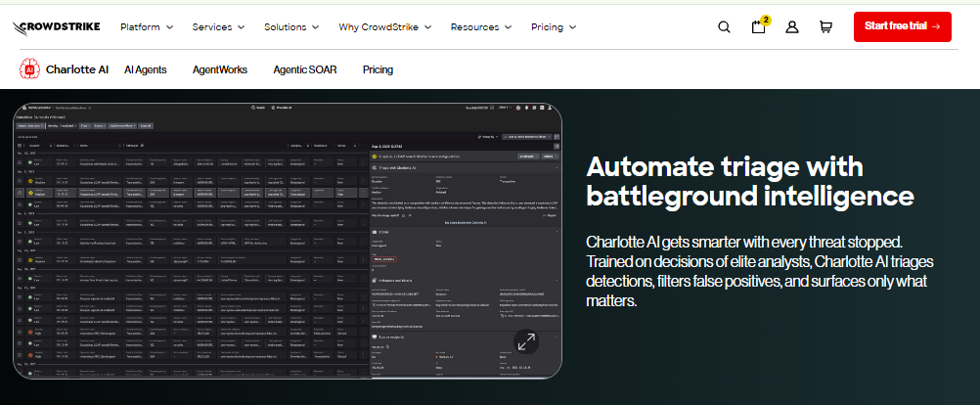Image resolution: width=980 pixels, height=405 pixels.
Task: Expand the Platform menu
Action: (147, 26)
